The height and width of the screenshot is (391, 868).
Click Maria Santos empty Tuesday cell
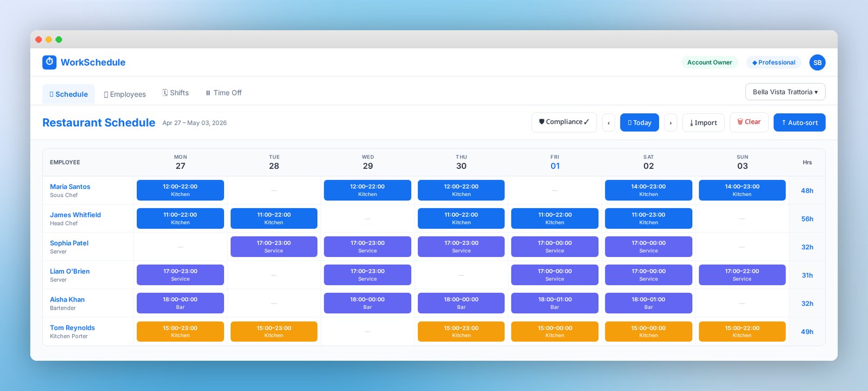(274, 190)
